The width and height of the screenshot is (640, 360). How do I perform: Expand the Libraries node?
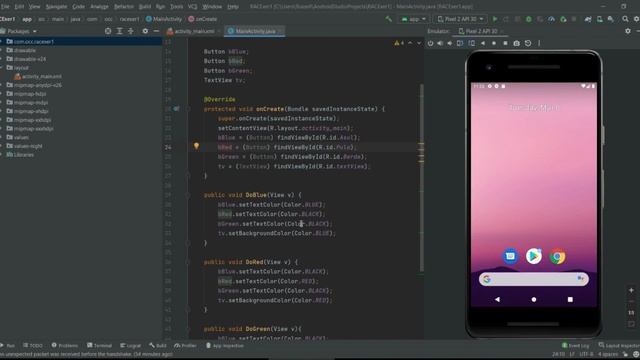[x=2, y=155]
